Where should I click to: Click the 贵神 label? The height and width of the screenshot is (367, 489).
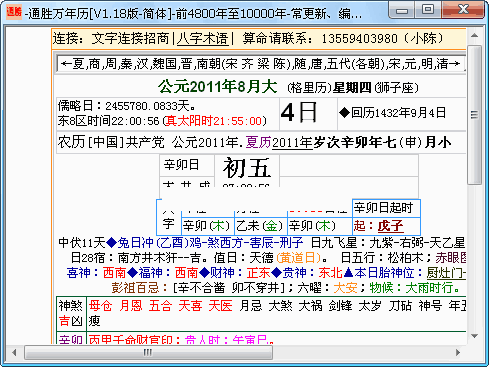point(294,273)
